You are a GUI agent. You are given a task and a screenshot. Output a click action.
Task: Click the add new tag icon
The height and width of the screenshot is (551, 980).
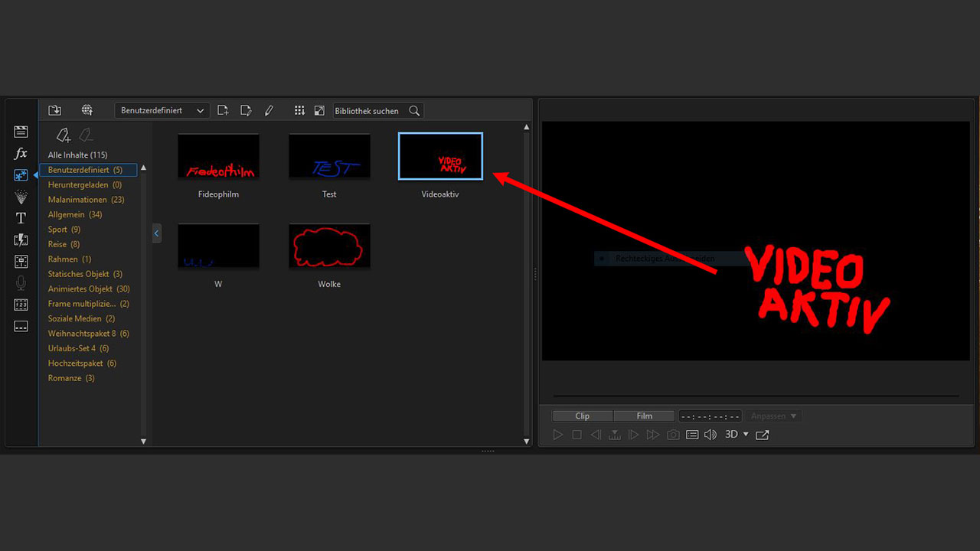64,135
